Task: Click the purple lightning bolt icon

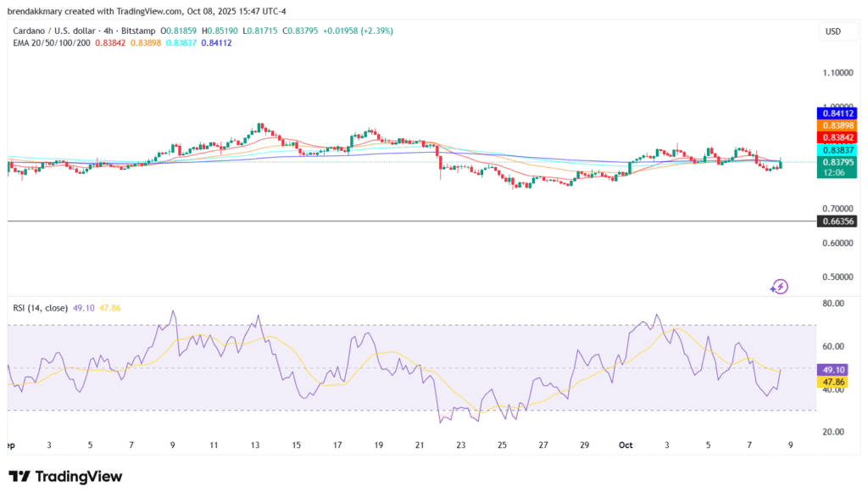Action: (x=779, y=287)
